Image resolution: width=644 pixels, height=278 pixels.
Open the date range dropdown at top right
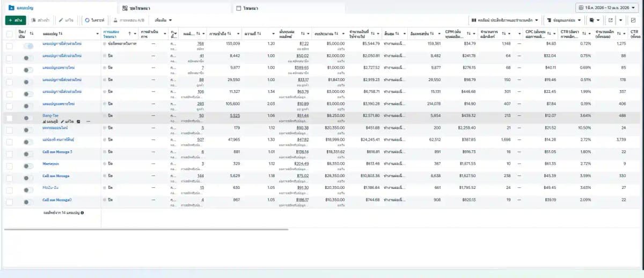(608, 8)
